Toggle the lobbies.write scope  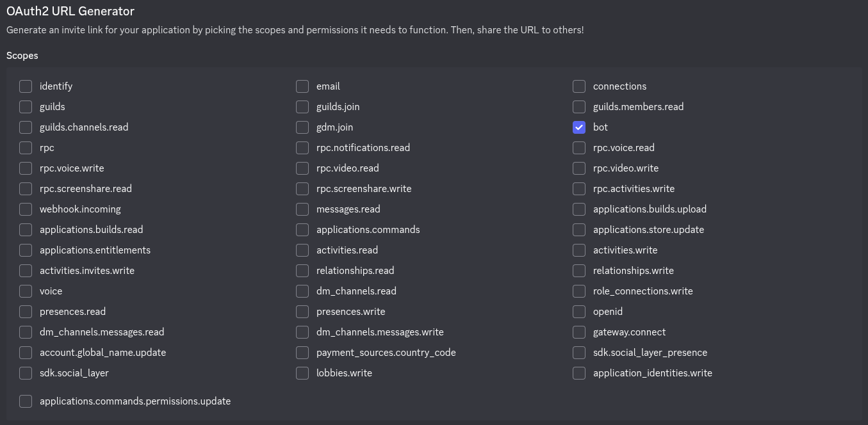(302, 373)
